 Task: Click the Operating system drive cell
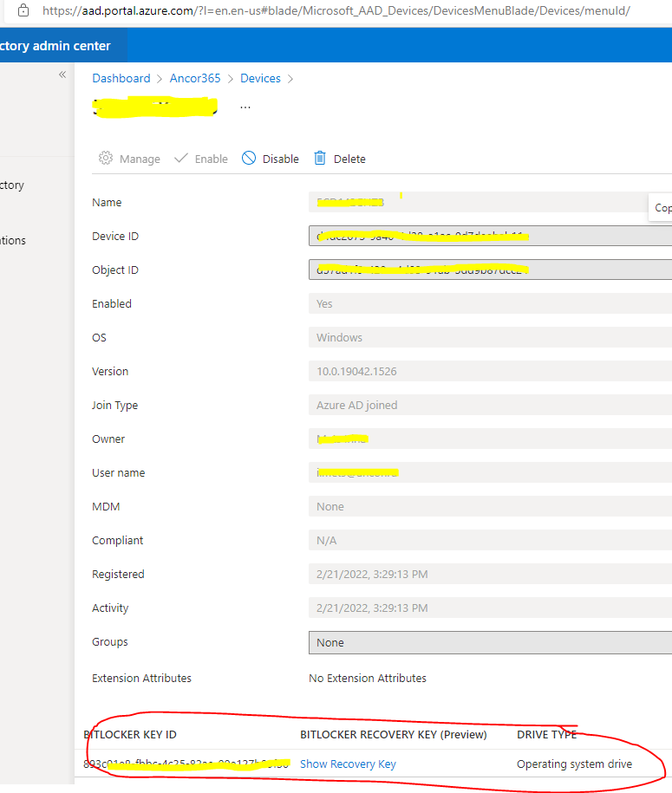(x=574, y=764)
